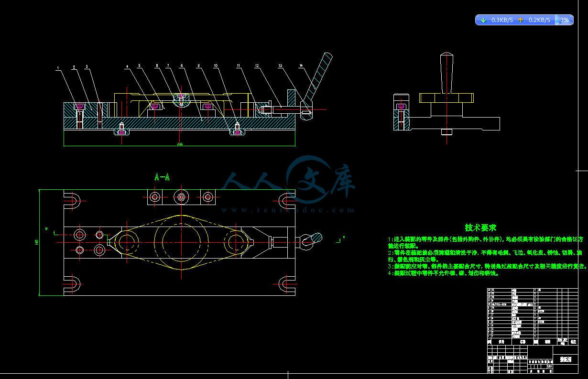Click the orange upload arrow in the speed widget
The height and width of the screenshot is (379, 588).
pos(521,20)
